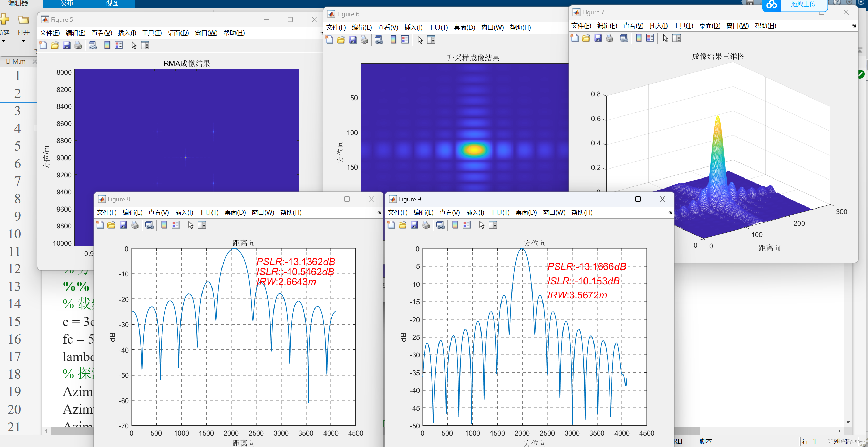Click the editor horizontal scrollbar right arrow

840,431
